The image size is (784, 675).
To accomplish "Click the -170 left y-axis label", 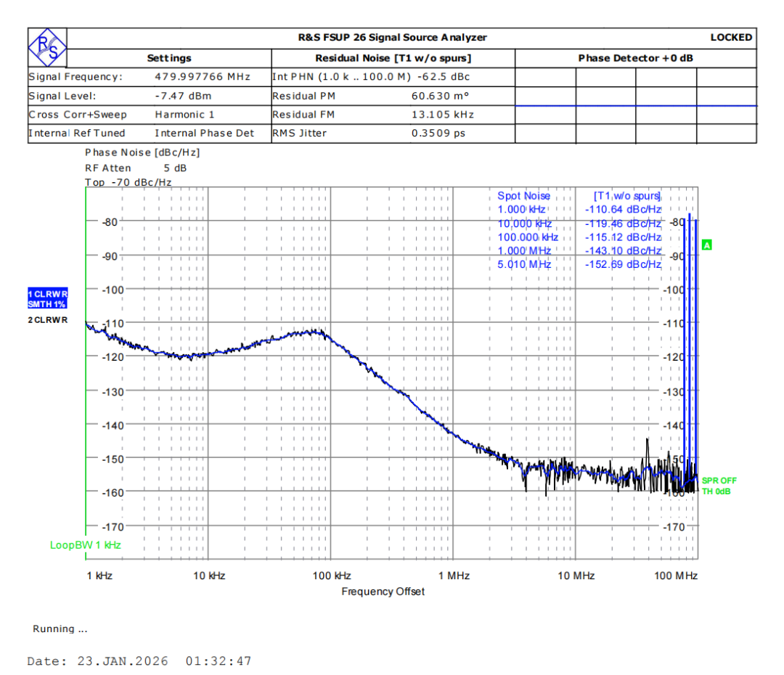I will [113, 527].
